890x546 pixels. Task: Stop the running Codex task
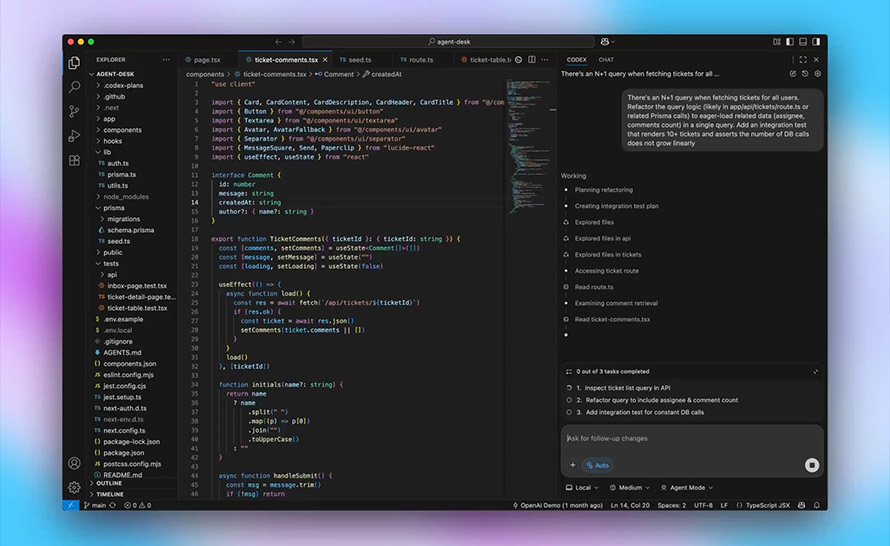[x=812, y=465]
